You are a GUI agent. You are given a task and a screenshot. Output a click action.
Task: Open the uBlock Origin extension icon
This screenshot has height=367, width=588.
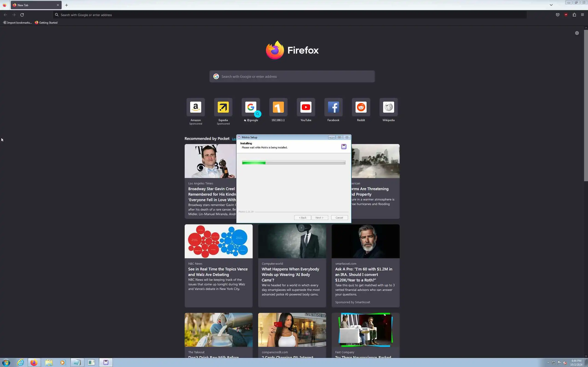coord(566,15)
